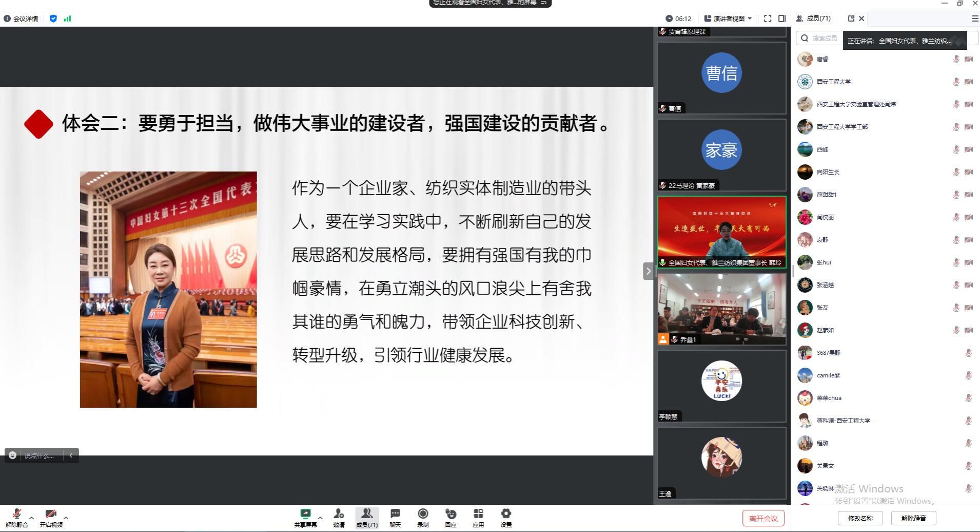
Task: Expand audio options arrow beside unmute
Action: click(x=32, y=518)
